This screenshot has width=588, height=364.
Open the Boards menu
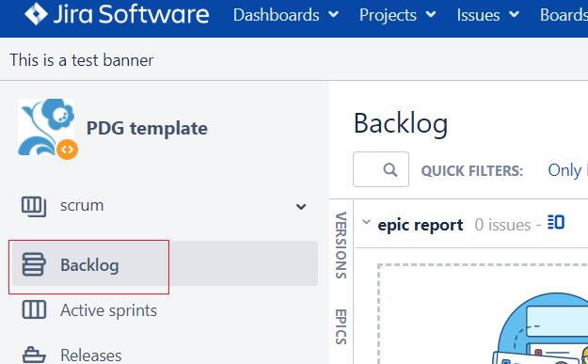[x=564, y=15]
